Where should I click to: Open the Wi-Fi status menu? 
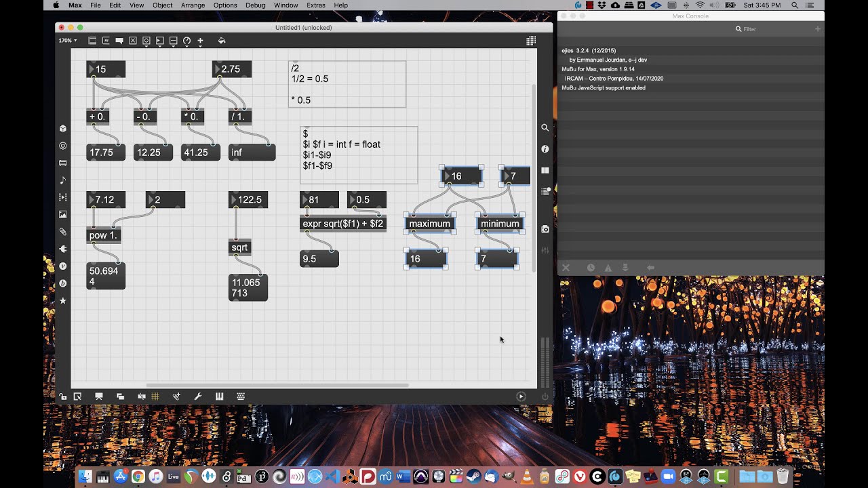coord(700,5)
